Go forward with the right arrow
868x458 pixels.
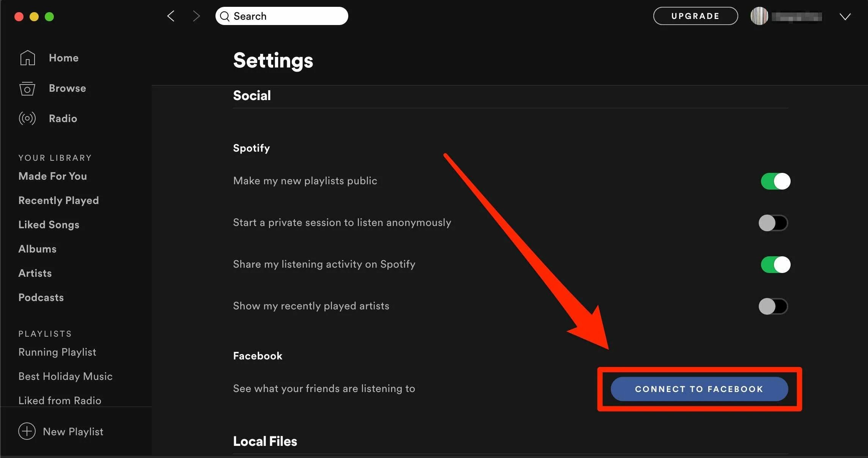(x=196, y=16)
